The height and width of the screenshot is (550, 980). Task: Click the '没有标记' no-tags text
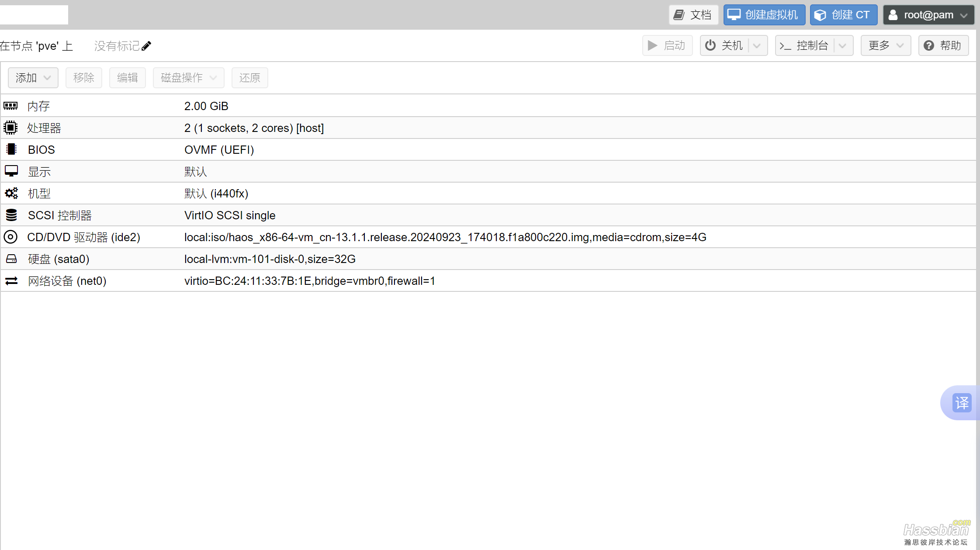click(x=117, y=46)
